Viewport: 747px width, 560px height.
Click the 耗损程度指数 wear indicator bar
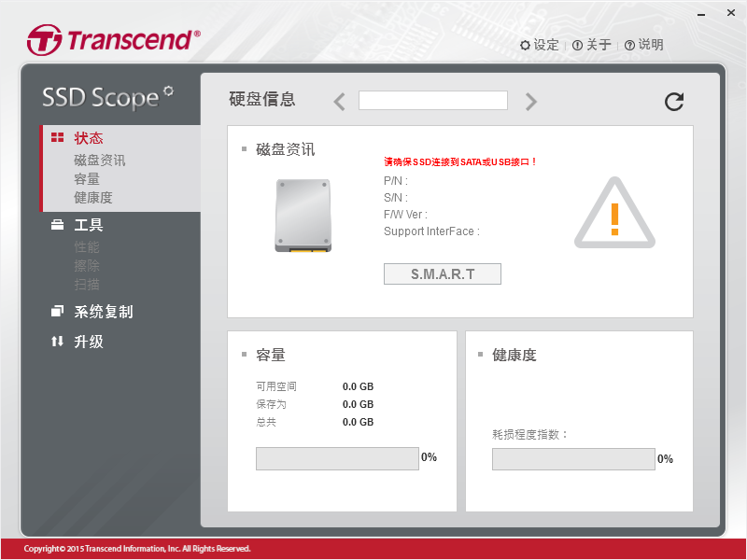(572, 458)
